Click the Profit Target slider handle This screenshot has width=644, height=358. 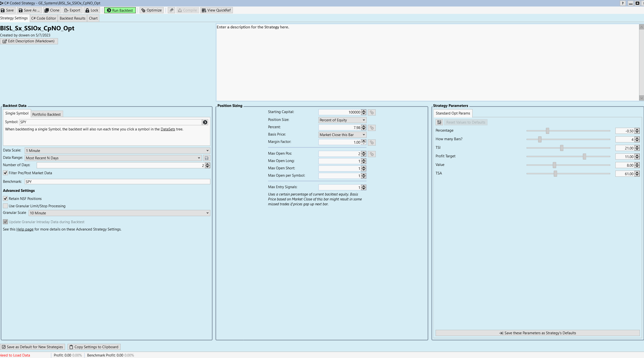(584, 157)
